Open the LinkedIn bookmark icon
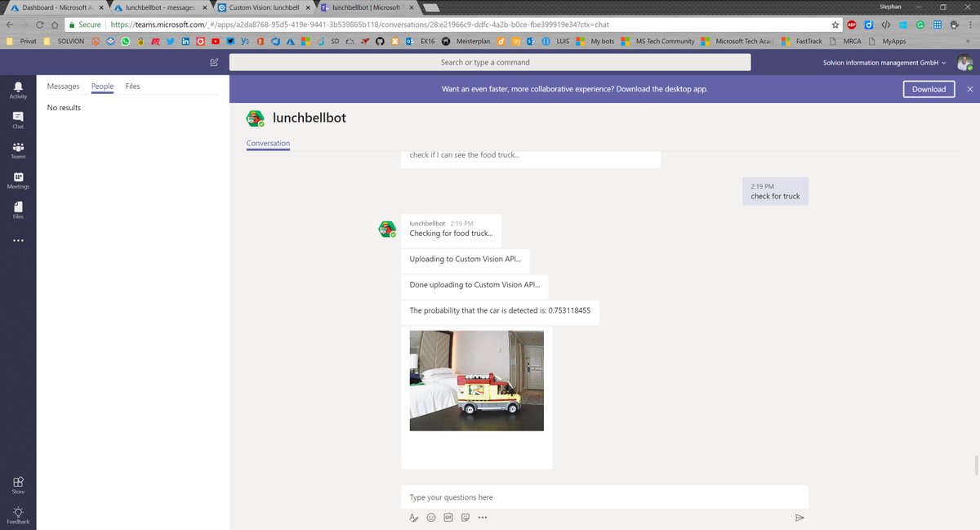980x530 pixels. pos(185,41)
